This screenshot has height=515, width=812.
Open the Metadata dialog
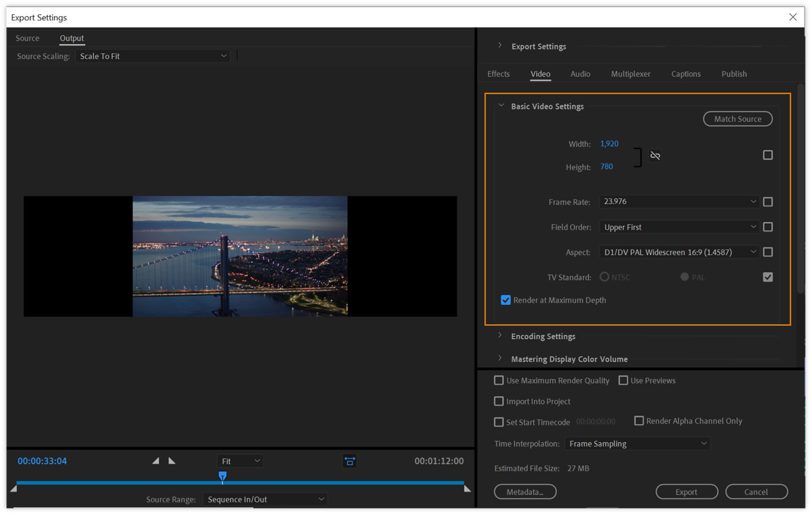[x=525, y=492]
